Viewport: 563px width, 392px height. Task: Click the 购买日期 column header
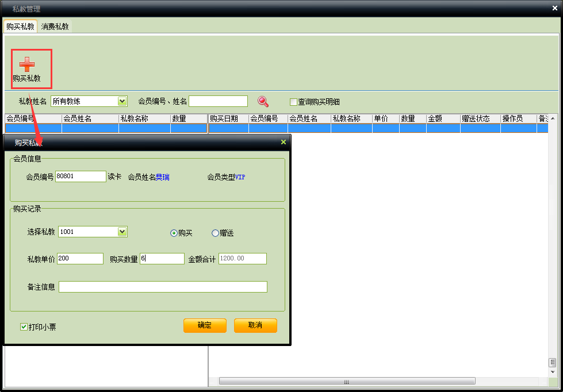(228, 118)
